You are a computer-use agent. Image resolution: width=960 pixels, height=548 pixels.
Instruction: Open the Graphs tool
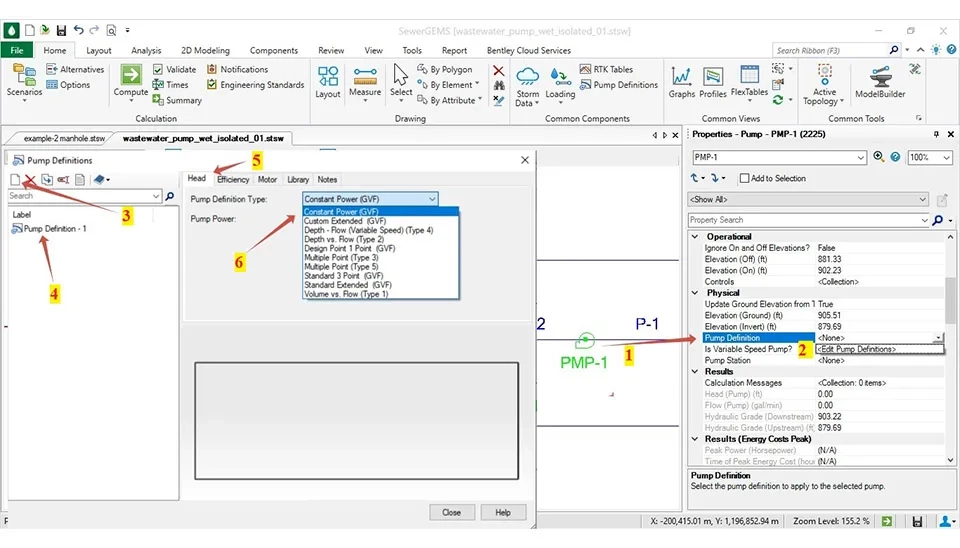coord(682,80)
